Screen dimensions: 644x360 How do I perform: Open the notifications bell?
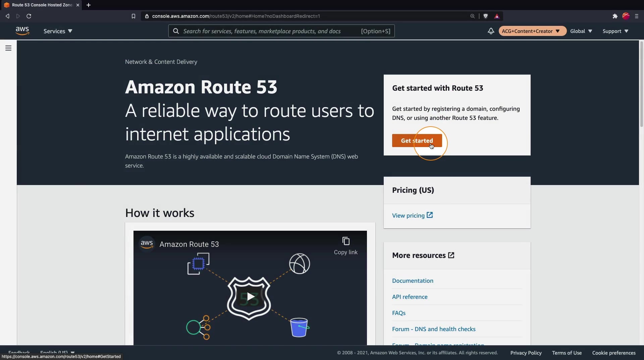[x=491, y=31]
